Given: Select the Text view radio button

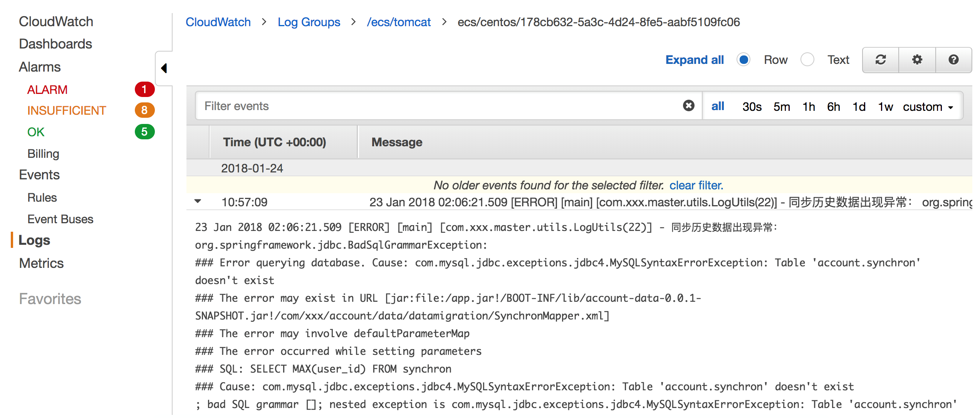Looking at the screenshot, I should click(807, 60).
